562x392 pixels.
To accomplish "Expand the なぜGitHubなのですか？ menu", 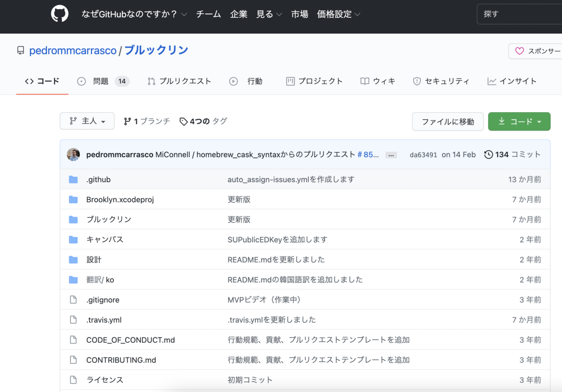I will click(x=134, y=14).
